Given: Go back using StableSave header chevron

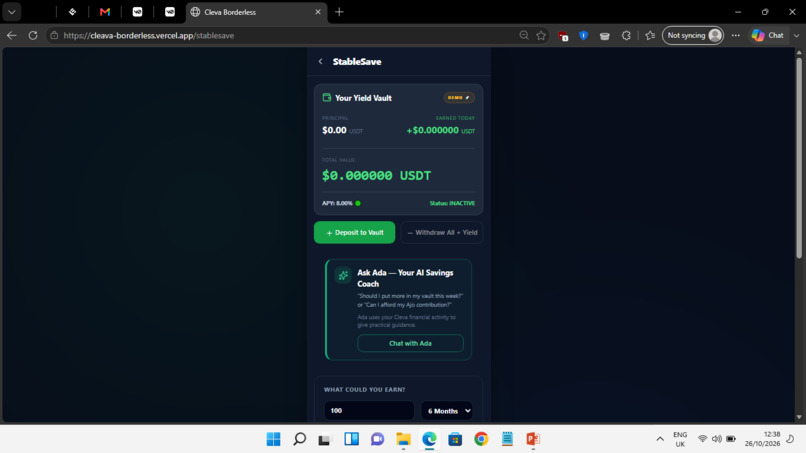Looking at the screenshot, I should [x=320, y=62].
